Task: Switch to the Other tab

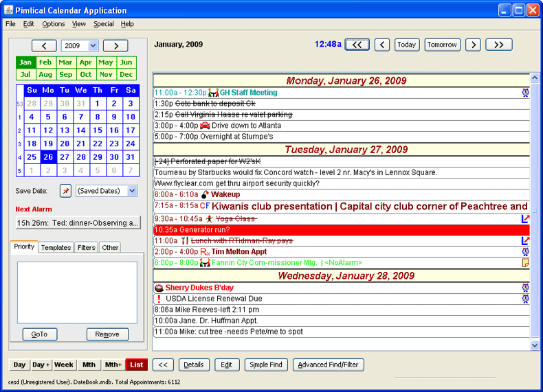Action: pos(110,247)
